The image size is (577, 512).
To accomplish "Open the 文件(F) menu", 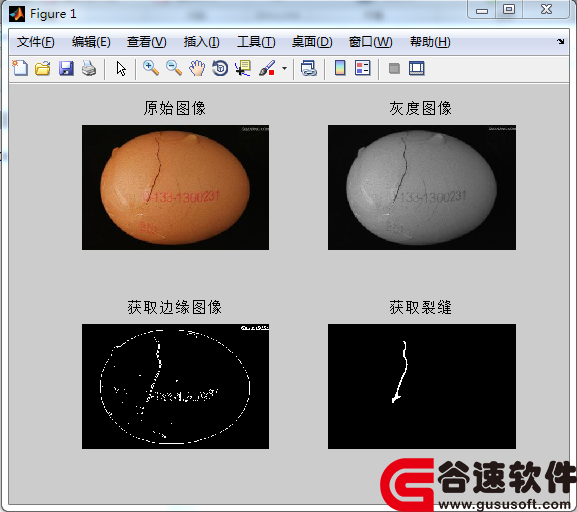I will click(x=36, y=42).
